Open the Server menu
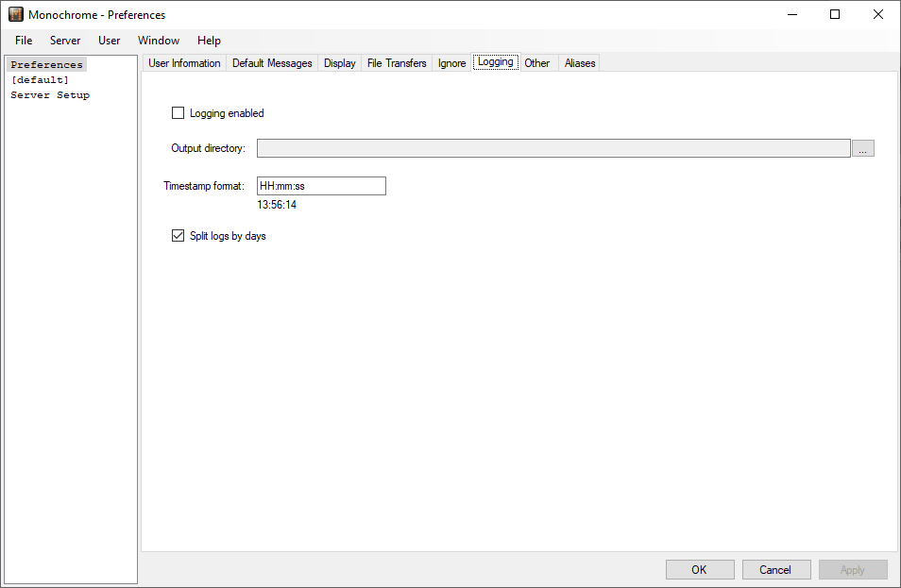 (65, 41)
